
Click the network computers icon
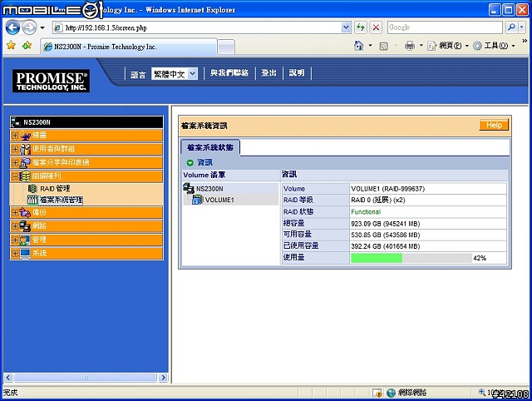25,226
